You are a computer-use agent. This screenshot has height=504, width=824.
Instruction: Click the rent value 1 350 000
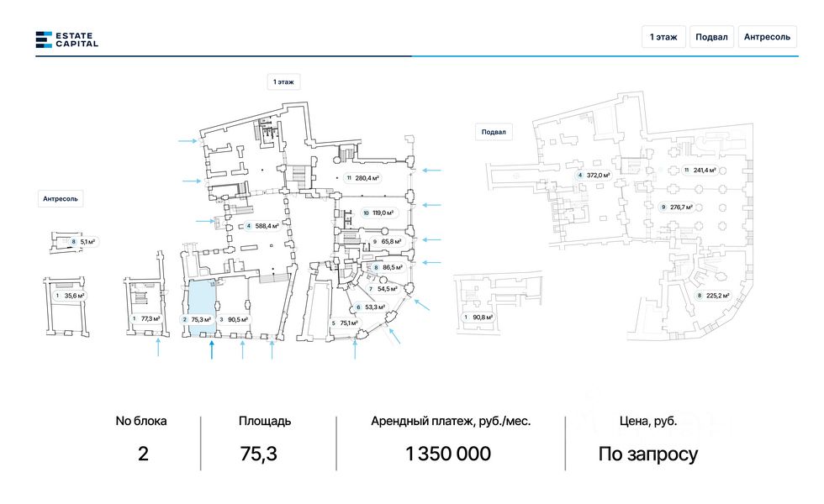click(448, 454)
